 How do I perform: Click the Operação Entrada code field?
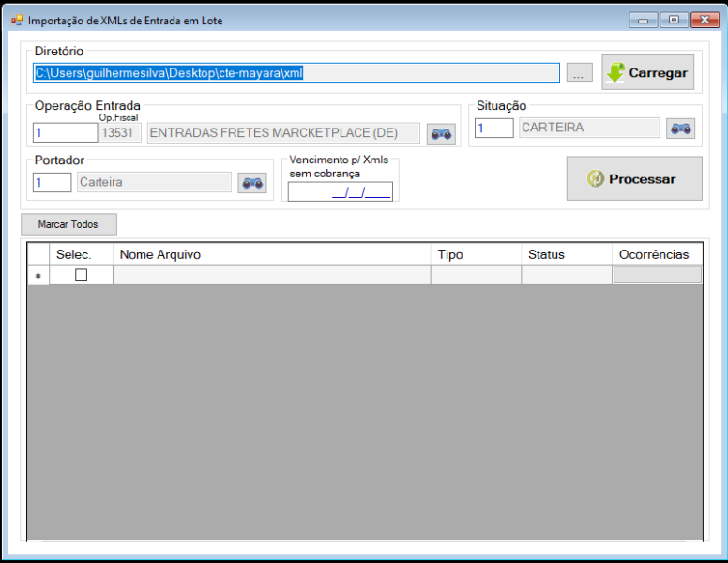click(65, 133)
